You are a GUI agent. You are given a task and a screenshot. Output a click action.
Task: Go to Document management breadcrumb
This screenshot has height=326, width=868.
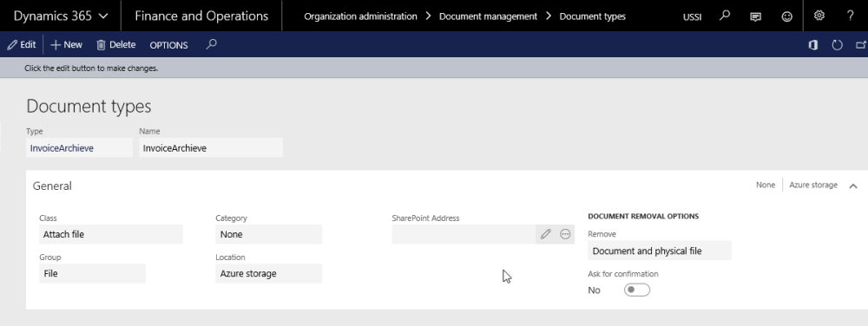click(x=488, y=16)
